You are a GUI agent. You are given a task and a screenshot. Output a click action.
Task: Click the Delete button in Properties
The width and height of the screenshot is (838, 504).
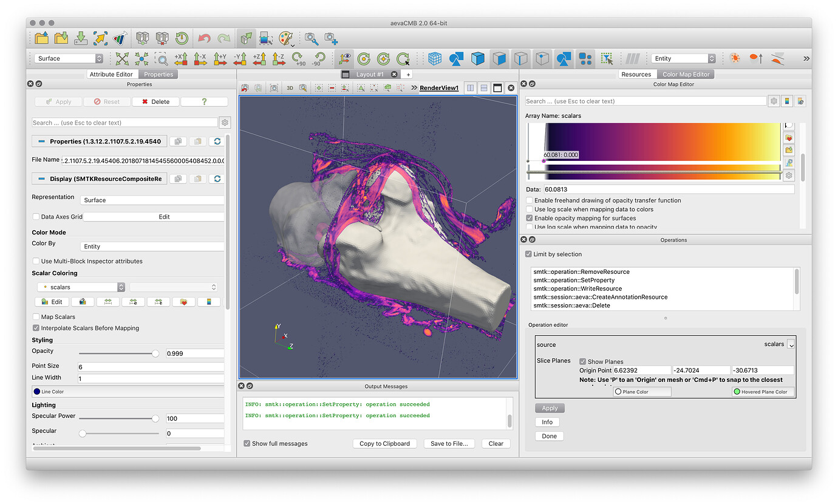tap(155, 102)
